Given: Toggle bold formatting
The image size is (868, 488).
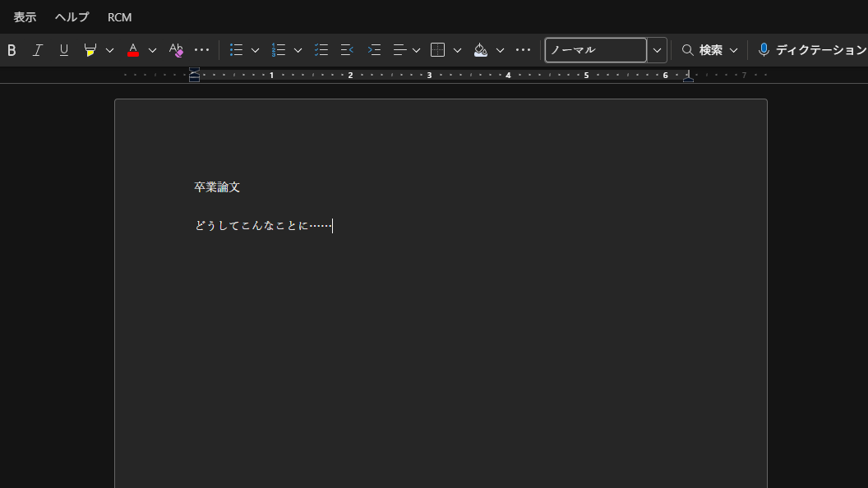Looking at the screenshot, I should (12, 50).
